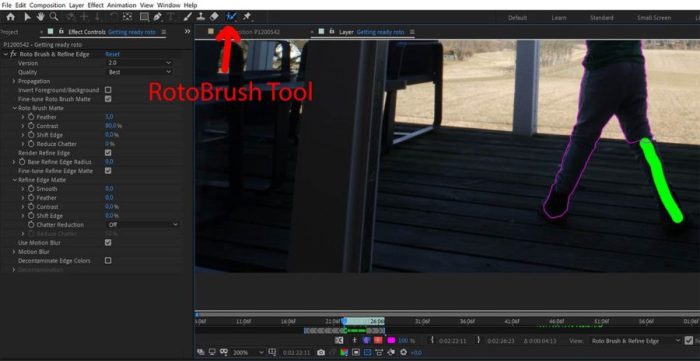Toggle Fine-tune Roto Brush Matte checkbox
This screenshot has height=361, width=700.
click(x=108, y=99)
